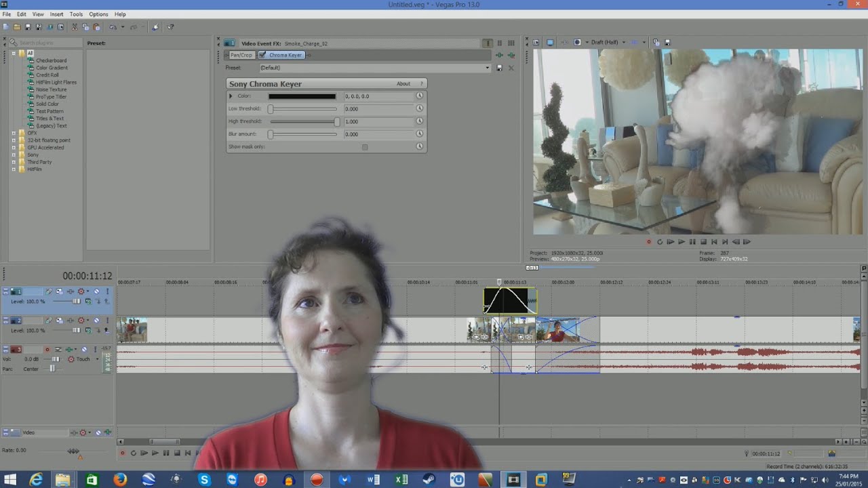Click the Save project toolbar icon

tap(28, 27)
